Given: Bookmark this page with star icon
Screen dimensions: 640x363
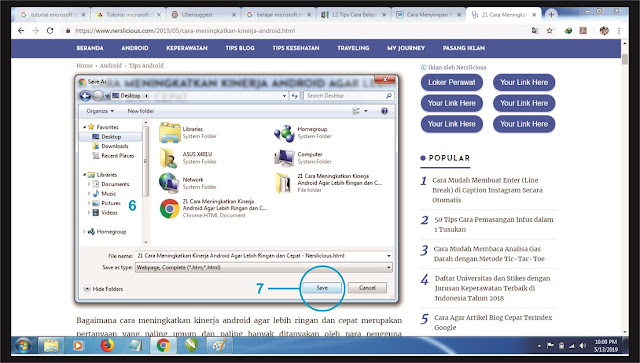Looking at the screenshot, I should (550, 31).
